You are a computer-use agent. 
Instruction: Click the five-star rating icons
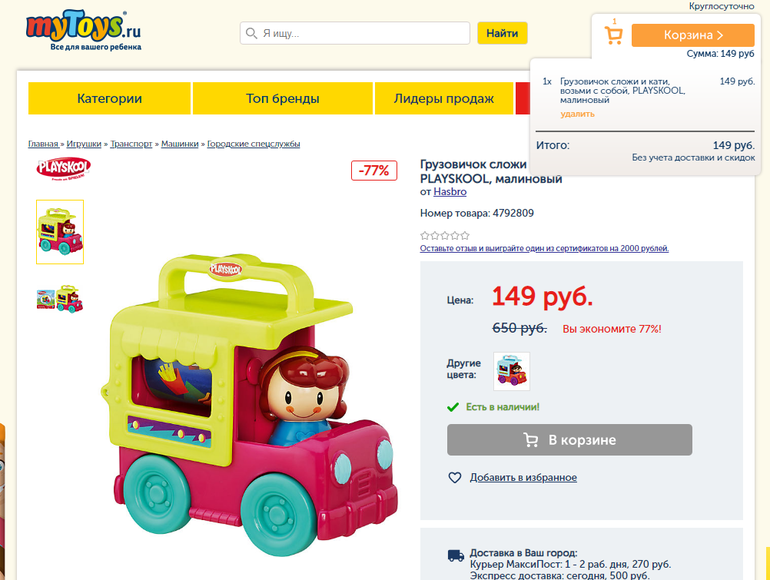pyautogui.click(x=445, y=236)
